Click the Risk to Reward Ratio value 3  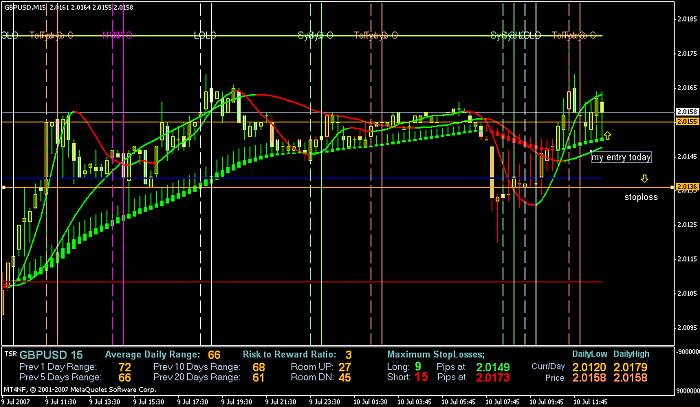348,355
